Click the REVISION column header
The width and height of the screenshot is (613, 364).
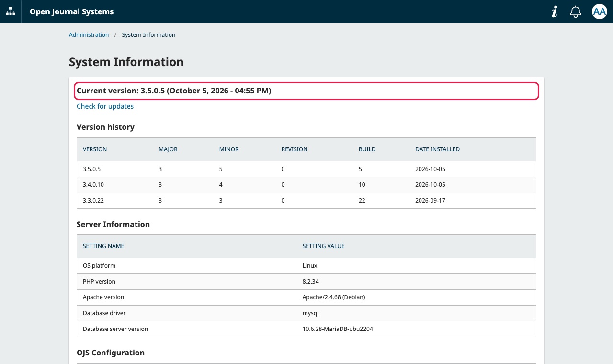295,149
